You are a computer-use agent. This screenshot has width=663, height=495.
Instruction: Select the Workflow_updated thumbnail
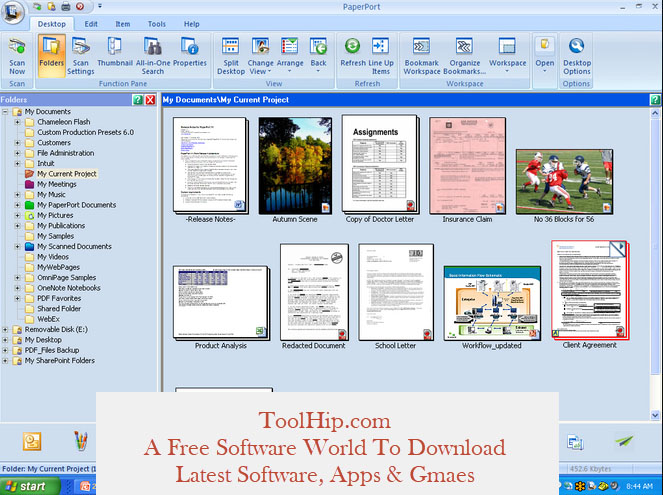492,303
